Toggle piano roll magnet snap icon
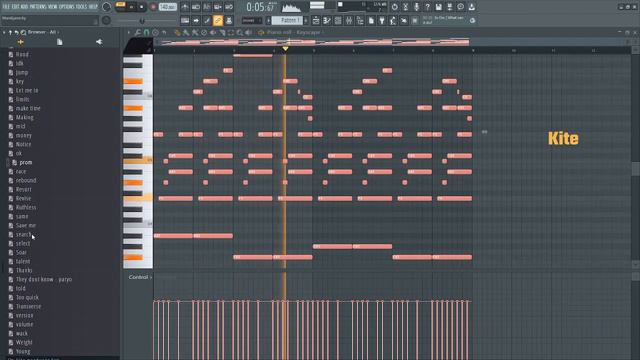Image resolution: width=640 pixels, height=360 pixels. (146, 32)
